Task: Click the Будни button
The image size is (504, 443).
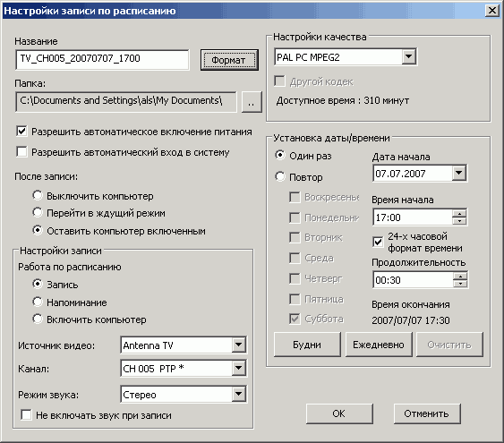Action: click(307, 345)
